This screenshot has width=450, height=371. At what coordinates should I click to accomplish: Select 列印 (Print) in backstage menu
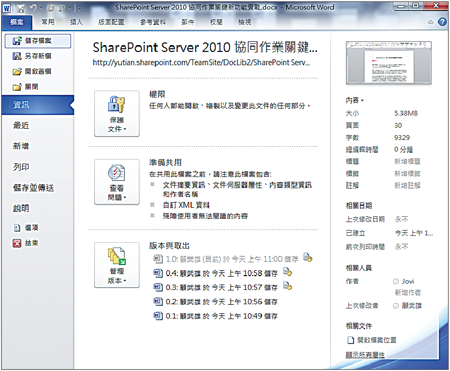point(21,167)
